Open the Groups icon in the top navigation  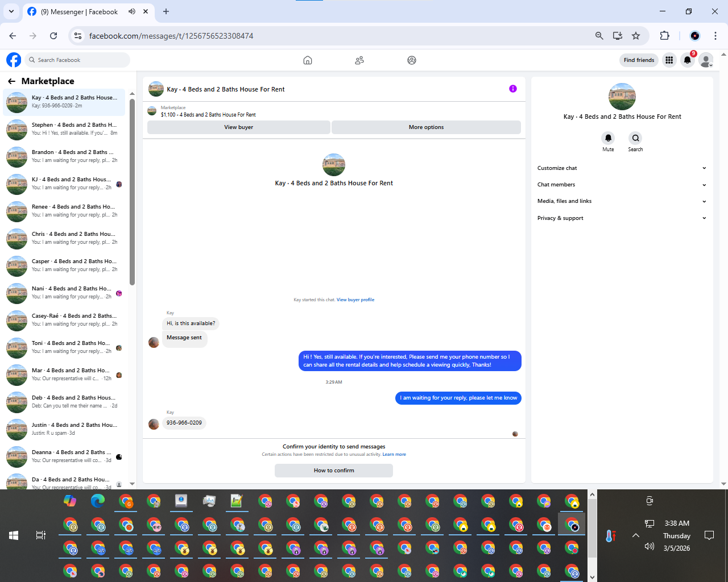click(x=412, y=60)
